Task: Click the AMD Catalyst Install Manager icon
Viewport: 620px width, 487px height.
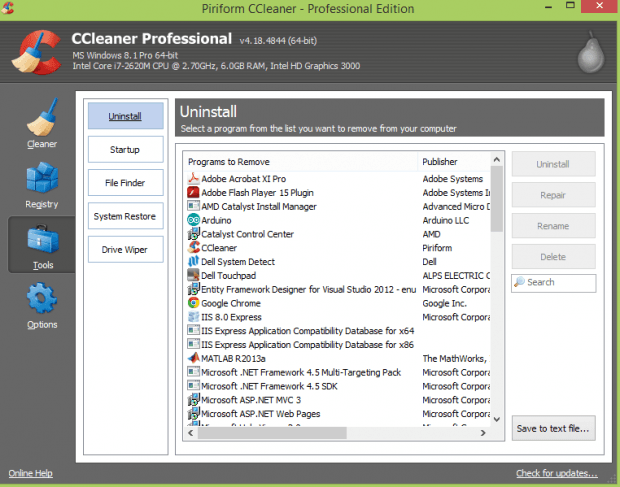Action: [193, 206]
